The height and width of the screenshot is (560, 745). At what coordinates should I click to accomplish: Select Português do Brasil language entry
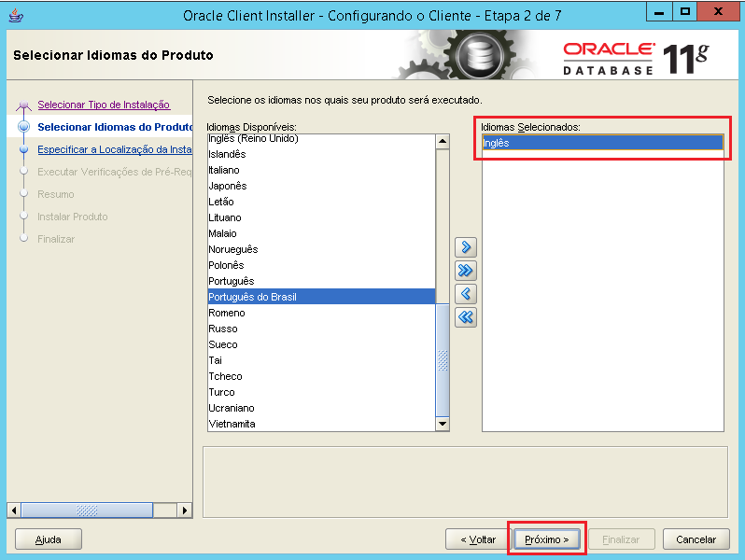(321, 297)
